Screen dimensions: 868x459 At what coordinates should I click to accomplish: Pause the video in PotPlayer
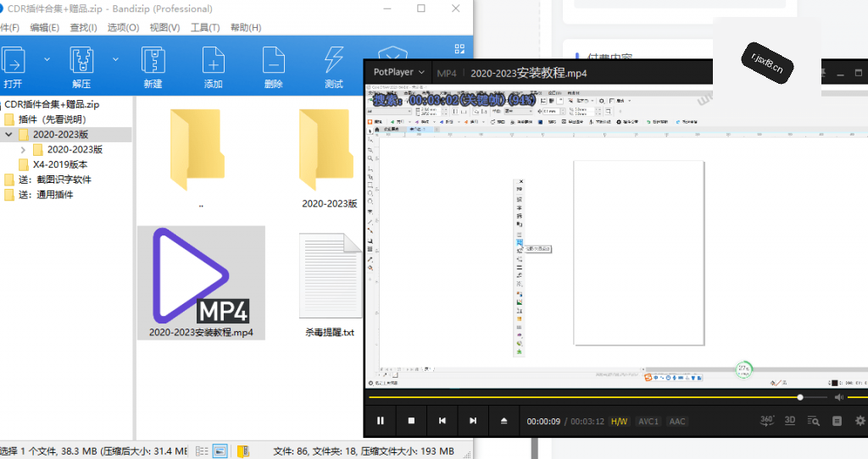point(381,421)
